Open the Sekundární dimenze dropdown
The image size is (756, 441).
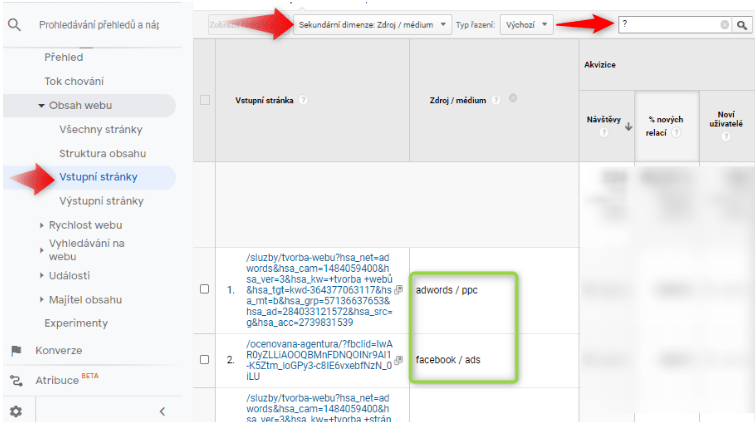click(372, 25)
